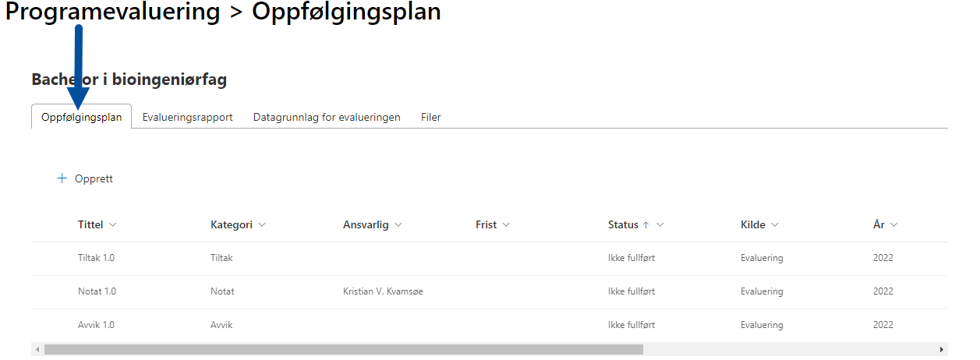Click the ascending sort arrow on Status
980x360 pixels.
[x=646, y=225]
